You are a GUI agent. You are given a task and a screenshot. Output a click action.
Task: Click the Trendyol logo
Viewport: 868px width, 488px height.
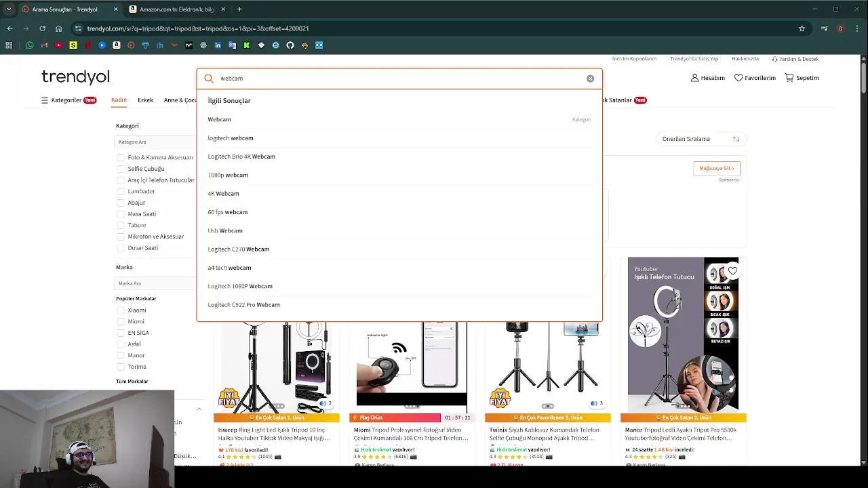coord(75,77)
